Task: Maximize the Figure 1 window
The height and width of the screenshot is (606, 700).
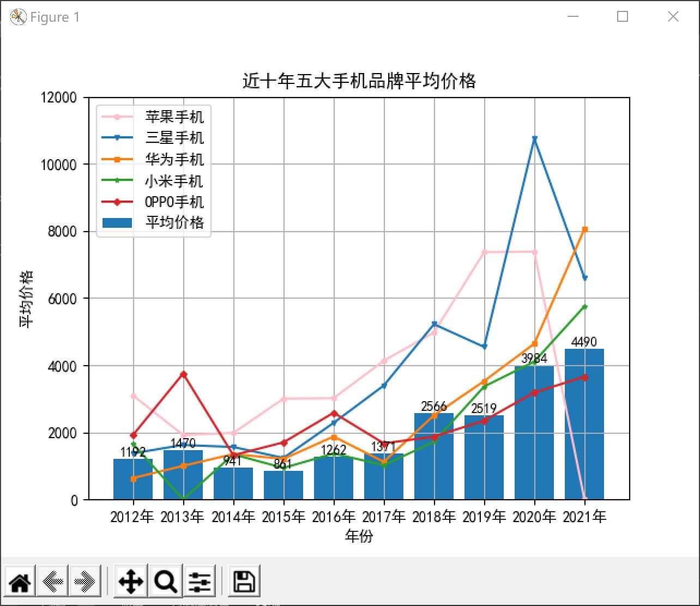Action: tap(623, 17)
